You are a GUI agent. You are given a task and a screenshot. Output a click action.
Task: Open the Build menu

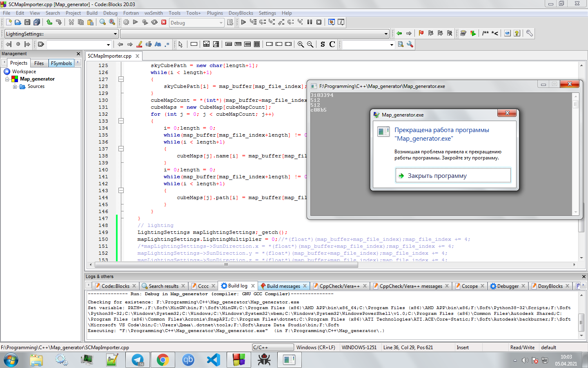click(x=92, y=13)
